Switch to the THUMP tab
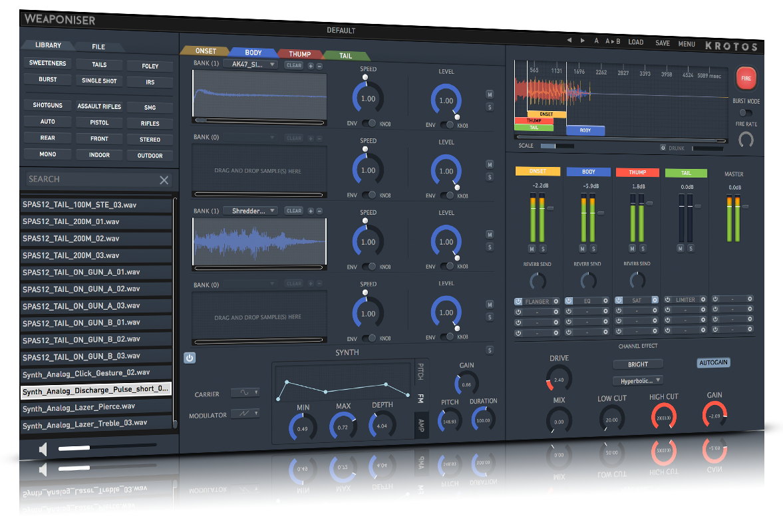This screenshot has width=783, height=532. (300, 54)
